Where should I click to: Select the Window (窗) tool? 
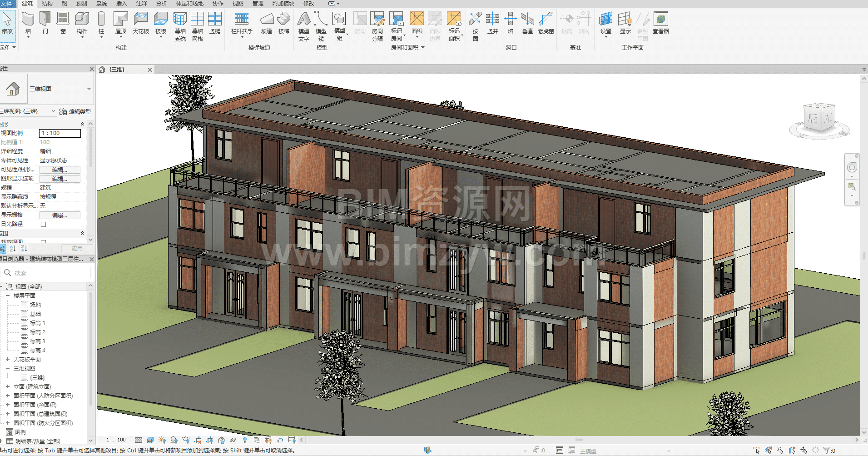[63, 23]
